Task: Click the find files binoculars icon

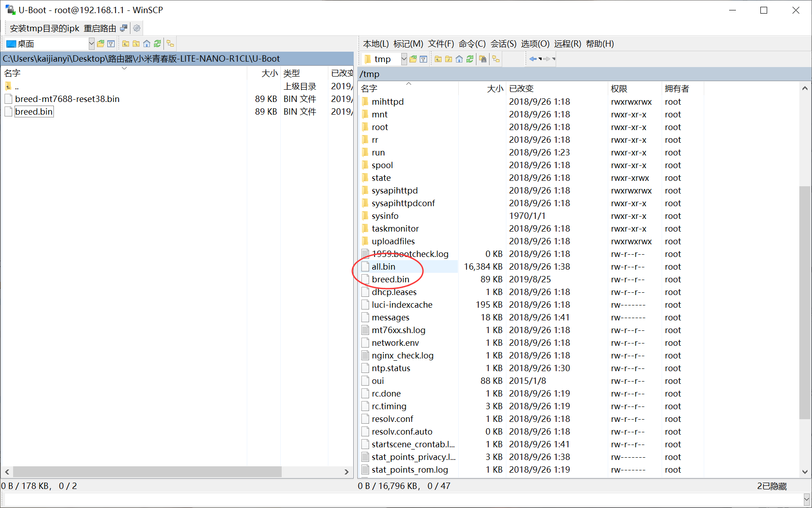Action: 483,59
